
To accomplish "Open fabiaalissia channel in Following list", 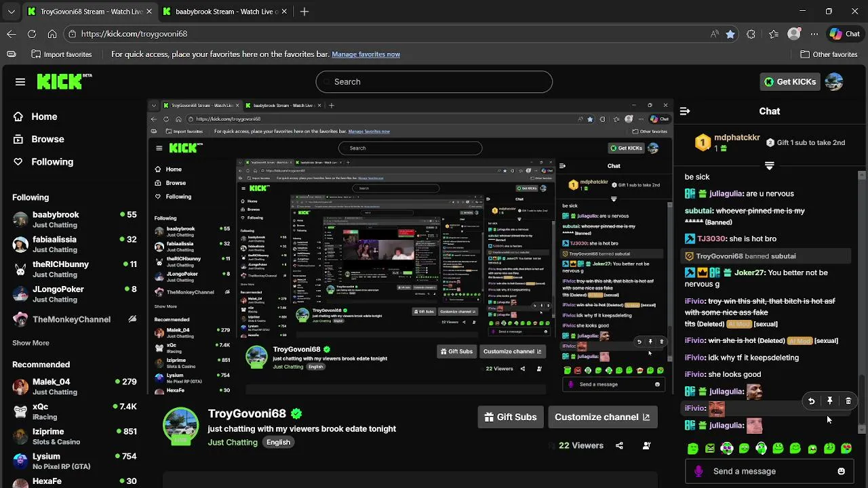I will pyautogui.click(x=75, y=244).
